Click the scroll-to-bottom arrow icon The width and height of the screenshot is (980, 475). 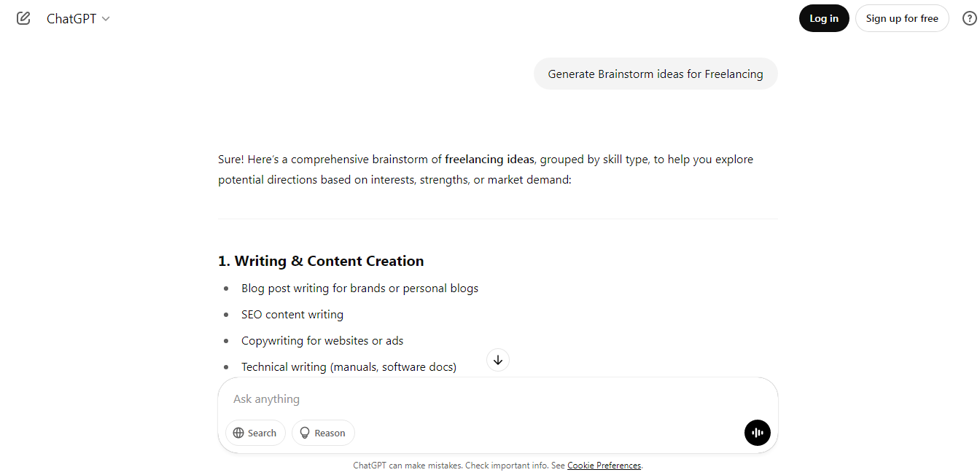(x=498, y=360)
